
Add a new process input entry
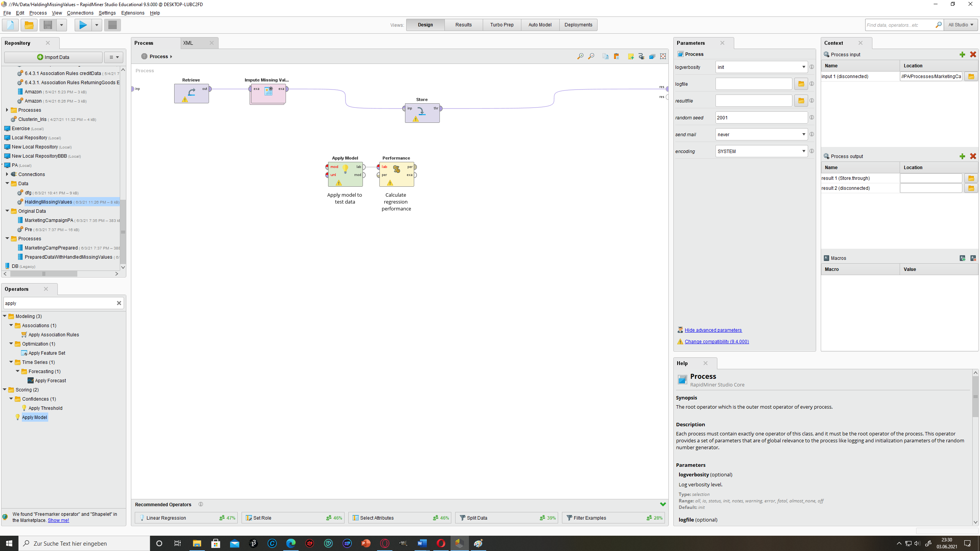click(x=962, y=55)
